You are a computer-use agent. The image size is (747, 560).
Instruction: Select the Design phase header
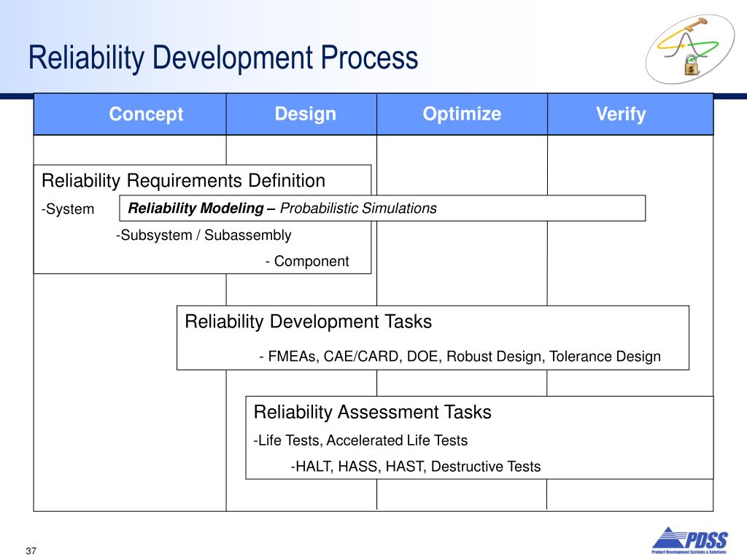coord(301,114)
